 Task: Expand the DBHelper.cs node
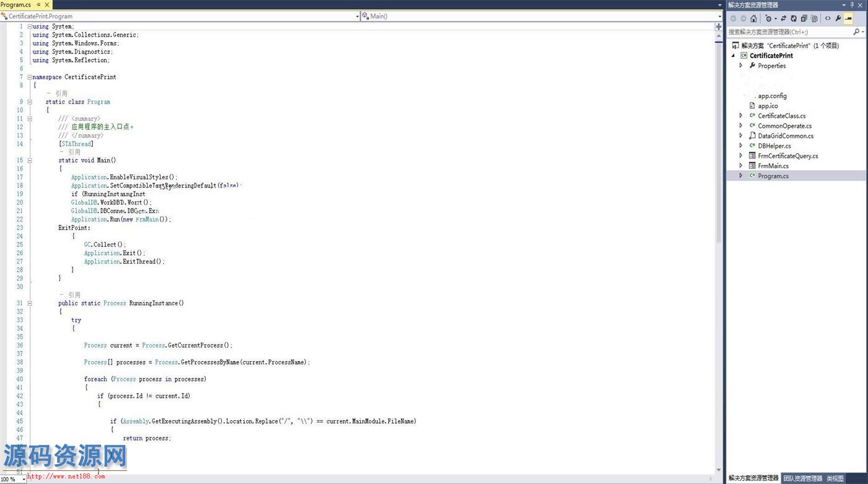pyautogui.click(x=740, y=146)
